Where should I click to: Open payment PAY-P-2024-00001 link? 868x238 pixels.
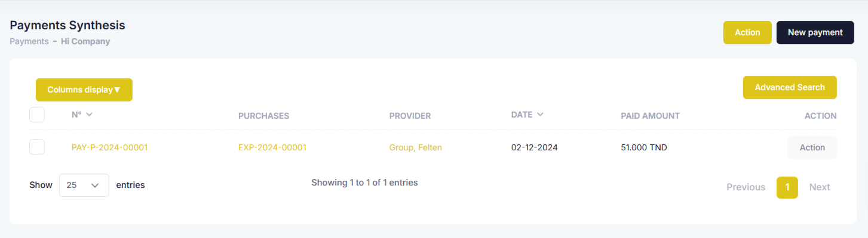coord(109,147)
